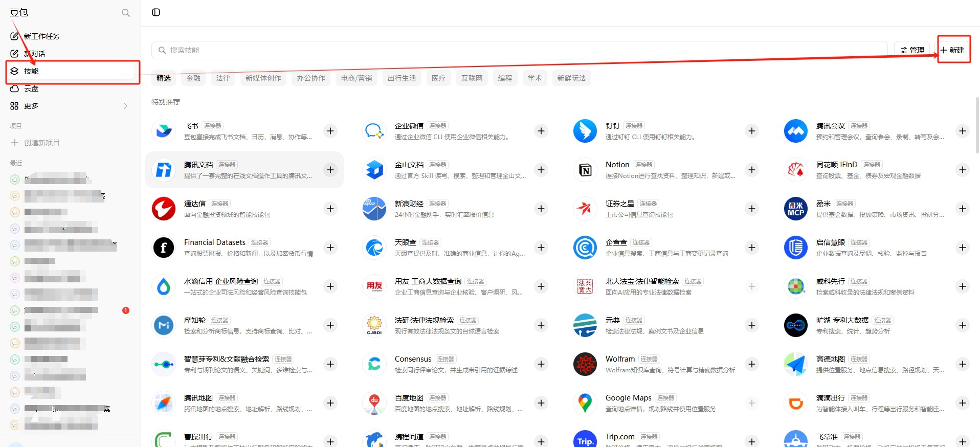Add the 百度地图 connector with its plus button

click(541, 403)
